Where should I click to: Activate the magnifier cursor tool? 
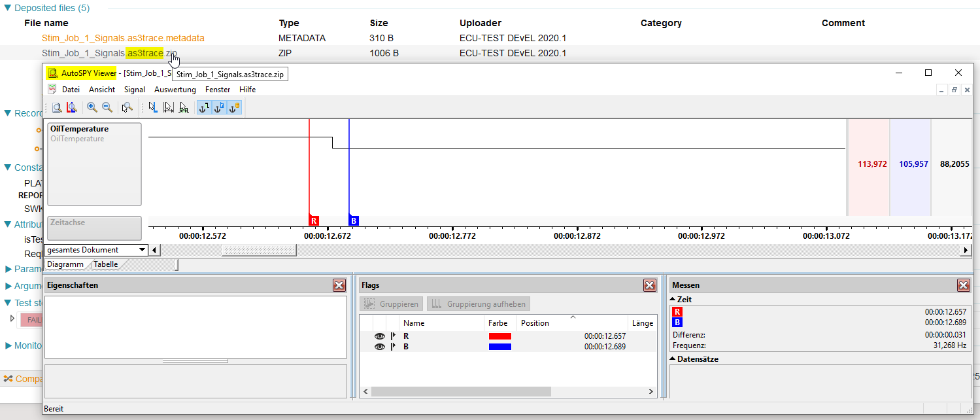coord(126,107)
